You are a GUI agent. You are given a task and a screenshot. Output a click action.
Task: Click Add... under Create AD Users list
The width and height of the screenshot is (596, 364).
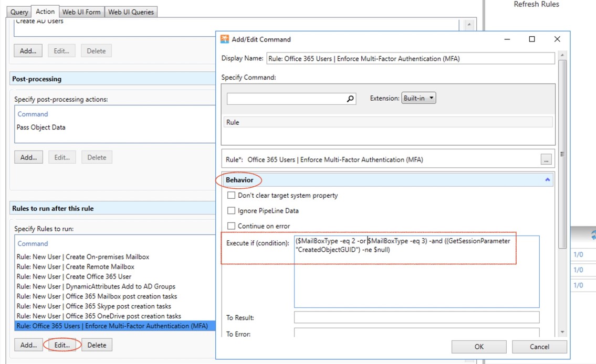(x=28, y=51)
